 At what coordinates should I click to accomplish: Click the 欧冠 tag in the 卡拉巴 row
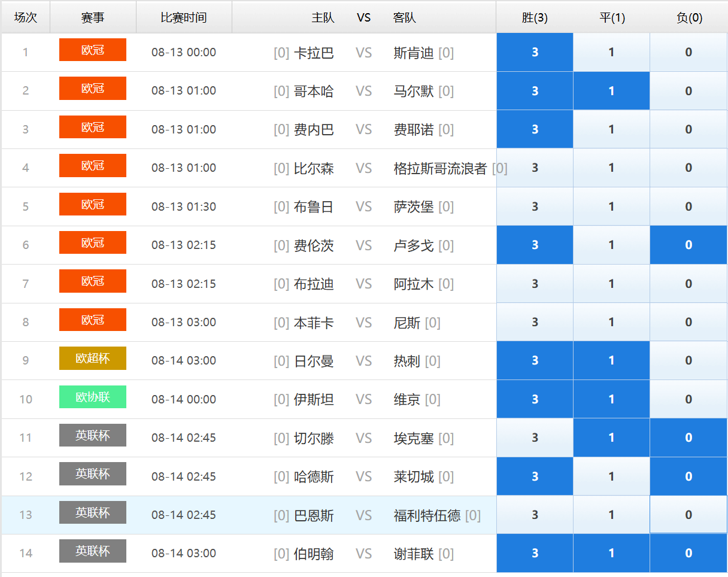pos(93,50)
